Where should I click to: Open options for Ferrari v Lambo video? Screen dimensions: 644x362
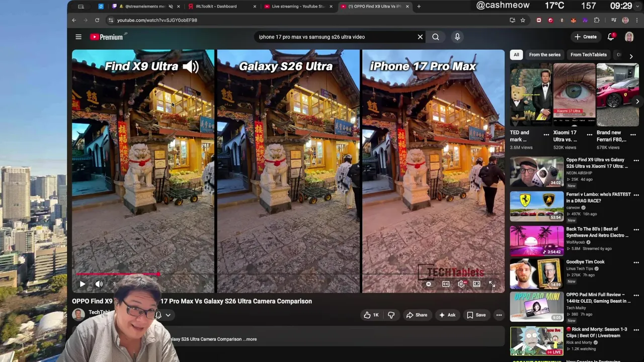pos(636,195)
